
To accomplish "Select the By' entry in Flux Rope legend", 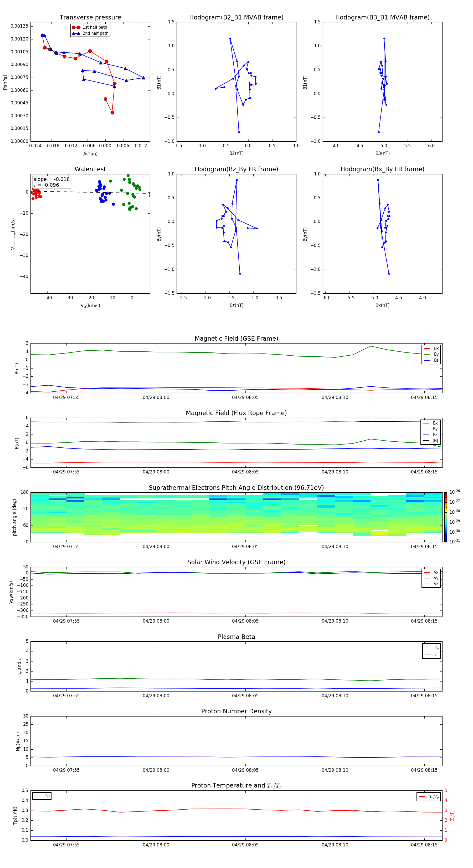I will tap(431, 429).
